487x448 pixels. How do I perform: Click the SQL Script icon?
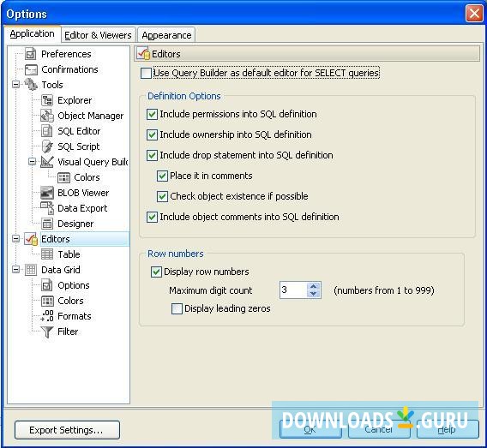[47, 146]
